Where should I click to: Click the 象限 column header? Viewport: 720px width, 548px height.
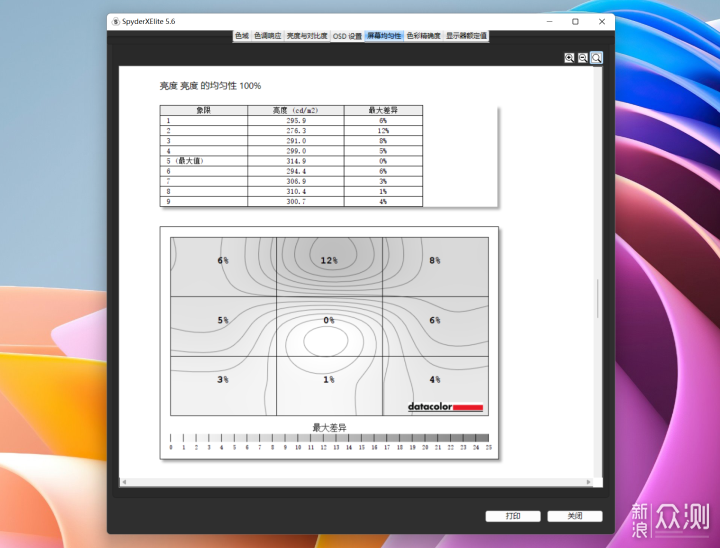tap(203, 110)
